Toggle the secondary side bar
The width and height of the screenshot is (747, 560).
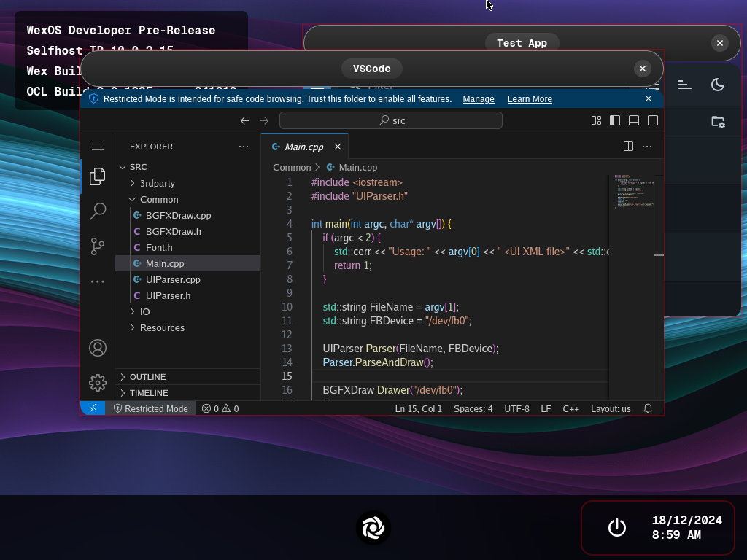[653, 120]
